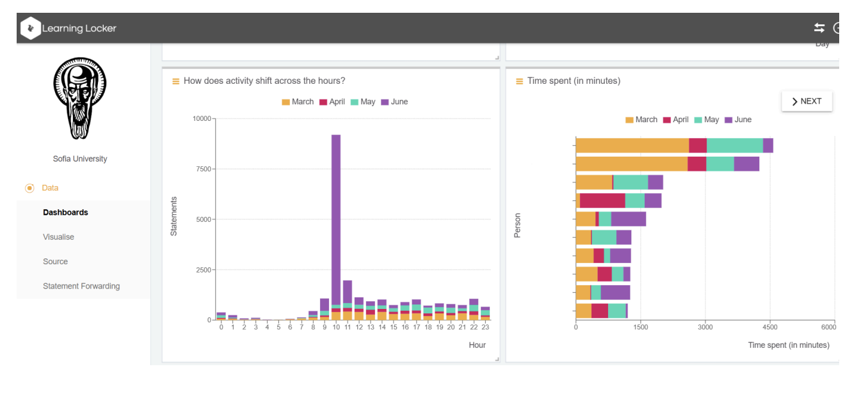Click the NEXT button on Time spent chart
Screen dimensions: 868x394
807,101
